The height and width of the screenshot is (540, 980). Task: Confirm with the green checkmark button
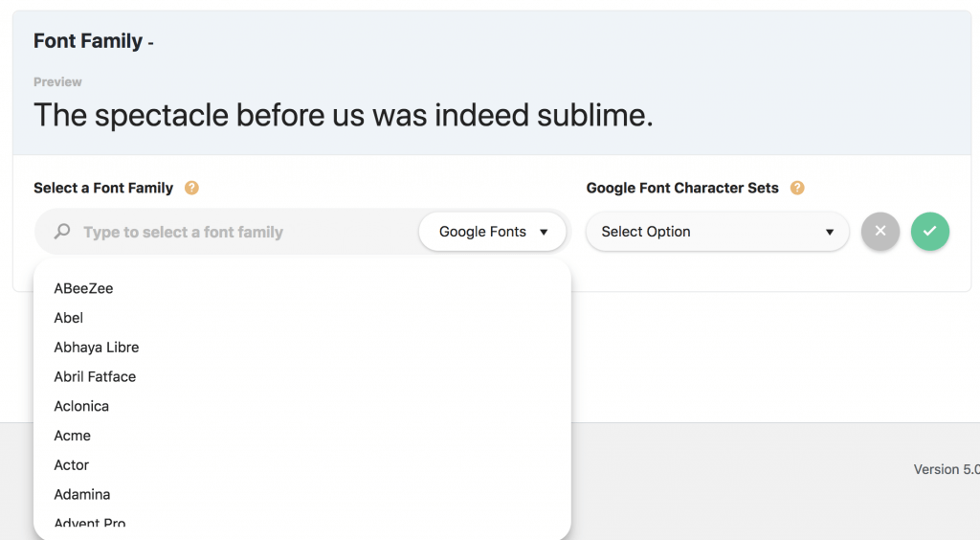pos(930,232)
